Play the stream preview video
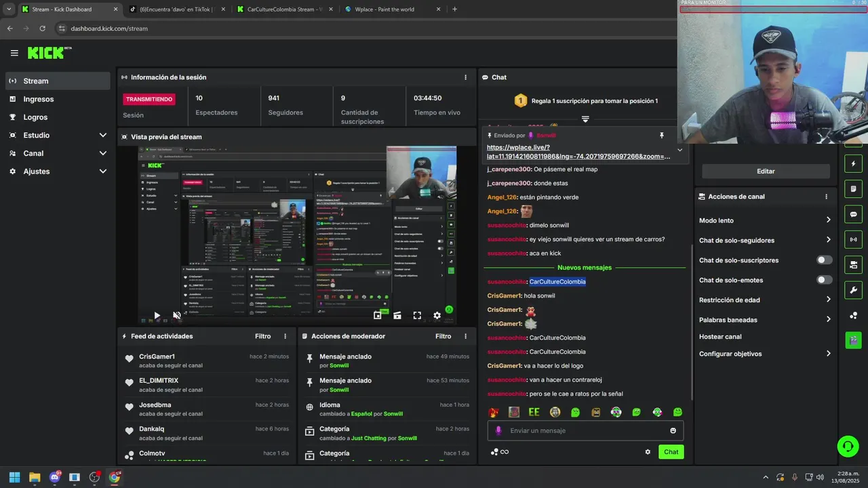 tap(157, 315)
